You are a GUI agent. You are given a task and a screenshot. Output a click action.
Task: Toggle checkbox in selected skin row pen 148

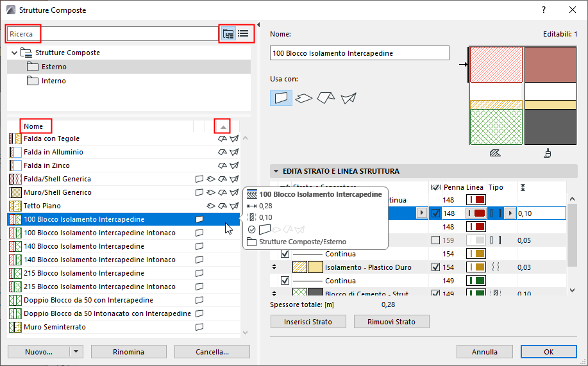pyautogui.click(x=435, y=213)
